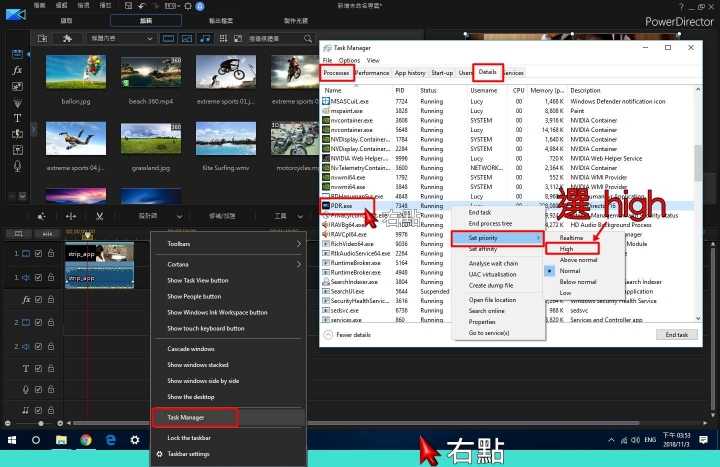This screenshot has width=720, height=467.
Task: Open the Effect Room fx icon in sidebar
Action: pos(17,70)
